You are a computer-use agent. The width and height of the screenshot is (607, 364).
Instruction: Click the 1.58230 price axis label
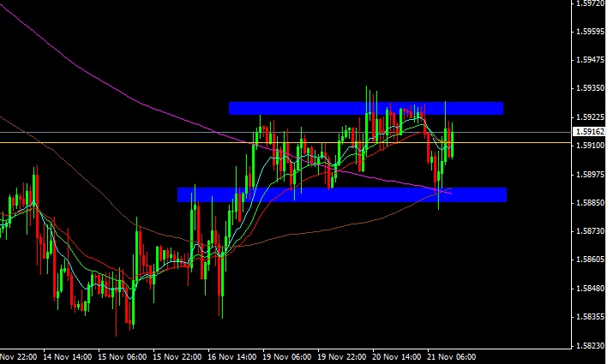[590, 346]
